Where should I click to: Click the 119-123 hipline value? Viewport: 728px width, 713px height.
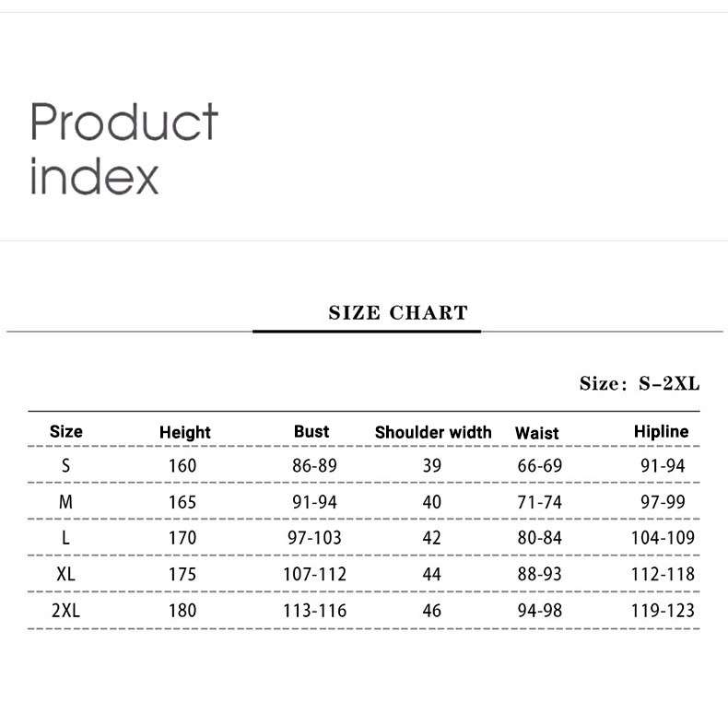[663, 611]
